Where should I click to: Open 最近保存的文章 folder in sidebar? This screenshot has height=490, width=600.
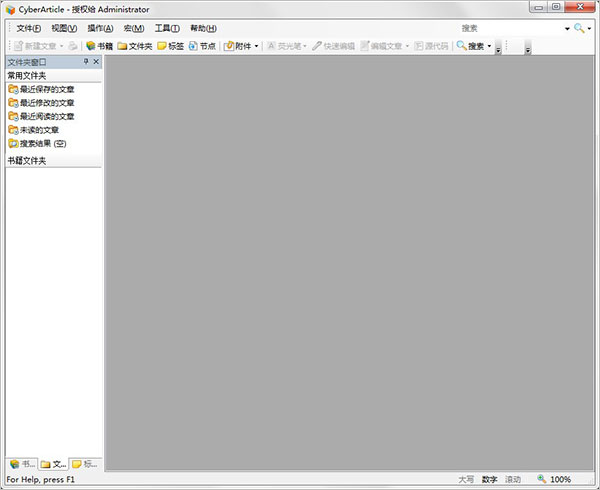(46, 89)
